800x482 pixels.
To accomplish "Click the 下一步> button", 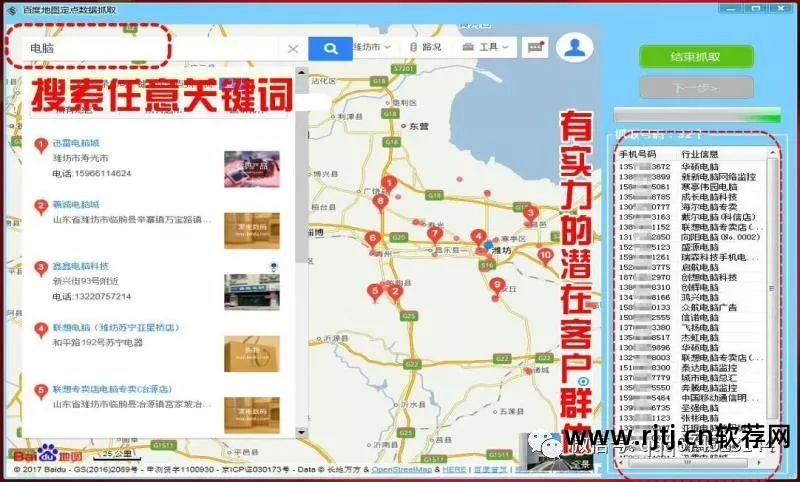I will tap(696, 88).
